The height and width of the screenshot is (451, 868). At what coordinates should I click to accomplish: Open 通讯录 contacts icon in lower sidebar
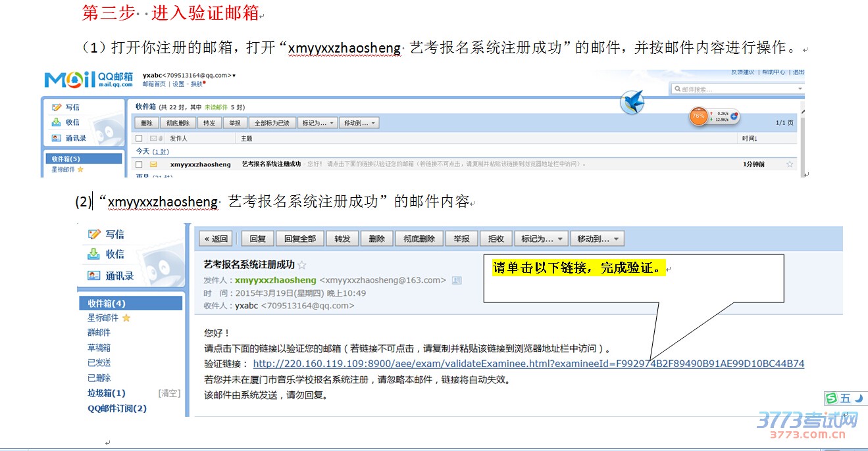[x=94, y=275]
